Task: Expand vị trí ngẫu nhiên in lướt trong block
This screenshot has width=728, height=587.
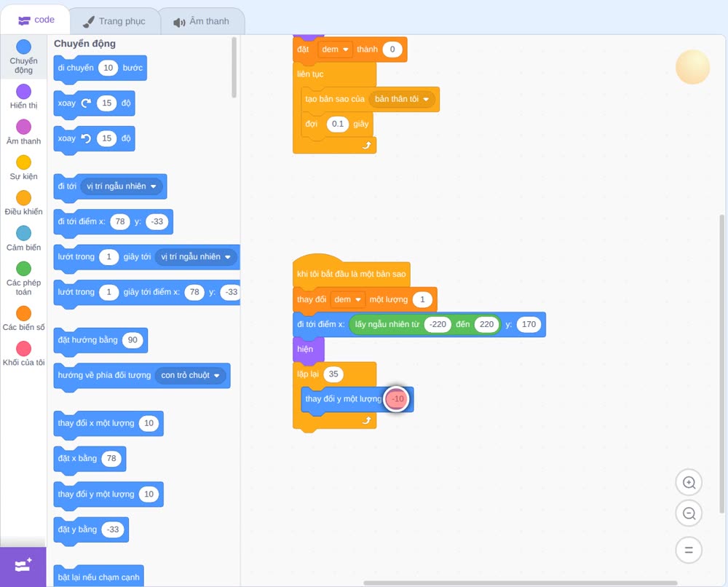Action: 195,257
